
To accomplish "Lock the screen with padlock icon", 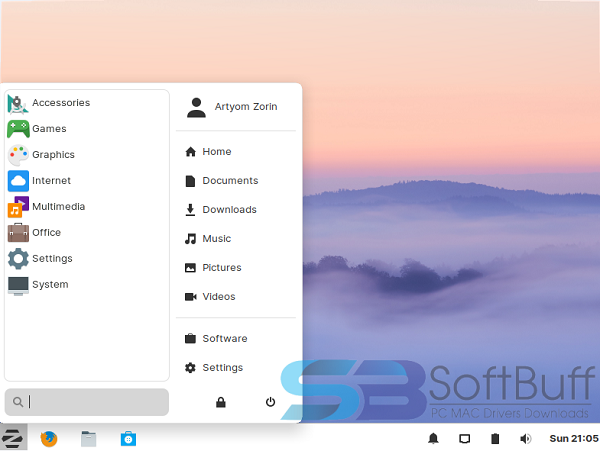I will [x=221, y=402].
